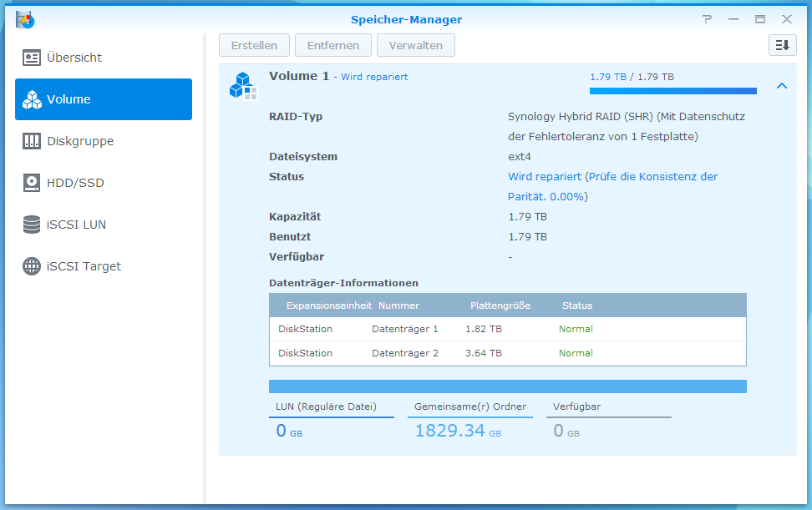Click the Volume 1 blue cube icon
This screenshot has height=510, width=812.
point(243,84)
